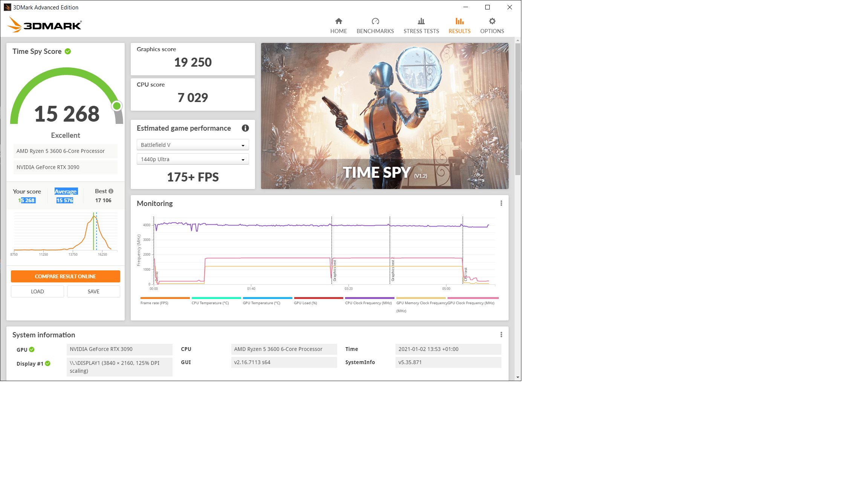This screenshot has height=488, width=868.
Task: Open the 1440p Ultra resolution dropdown
Action: point(193,159)
